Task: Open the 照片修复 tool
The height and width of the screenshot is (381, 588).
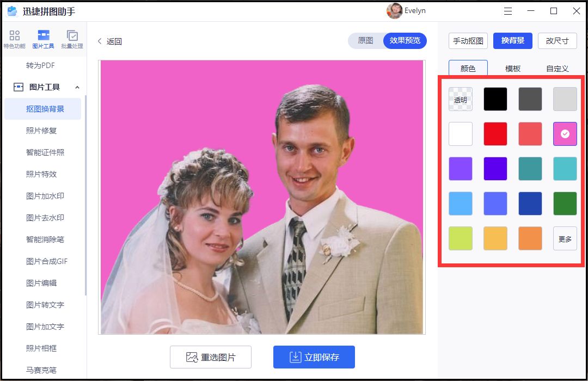Action: point(44,131)
